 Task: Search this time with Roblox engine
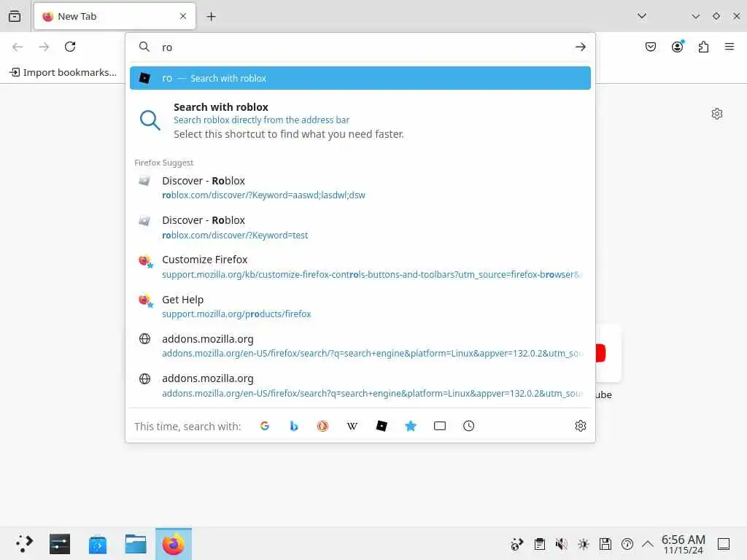point(382,426)
